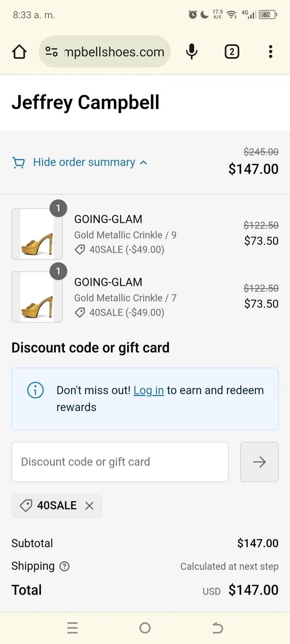Follow the Log in link
Screen dimensions: 290x644
[149, 390]
